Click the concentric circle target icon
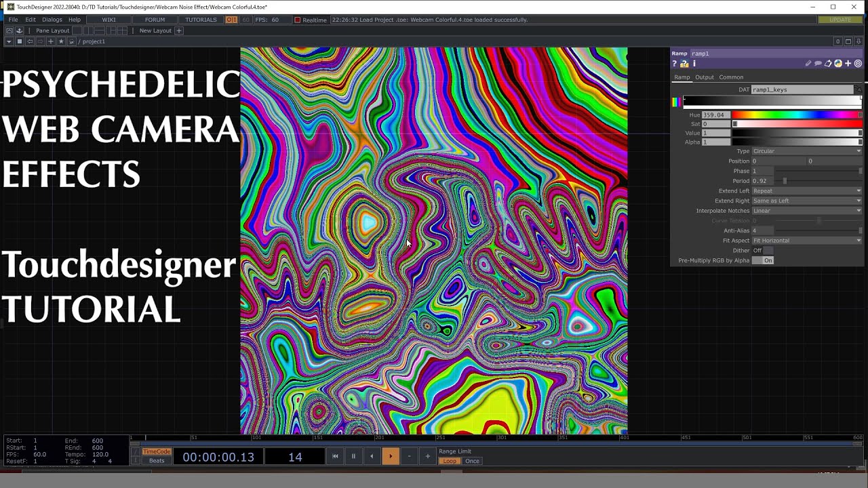The width and height of the screenshot is (868, 488). coord(858,64)
